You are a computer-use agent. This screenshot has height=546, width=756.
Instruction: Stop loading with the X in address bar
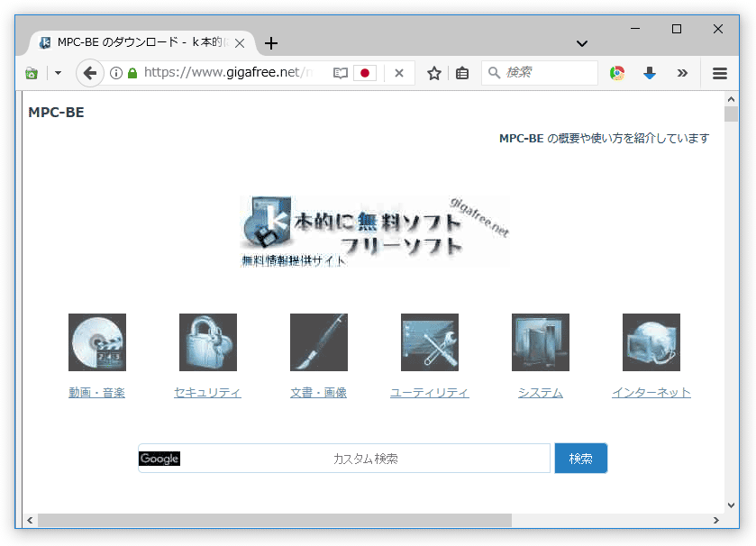tap(399, 73)
